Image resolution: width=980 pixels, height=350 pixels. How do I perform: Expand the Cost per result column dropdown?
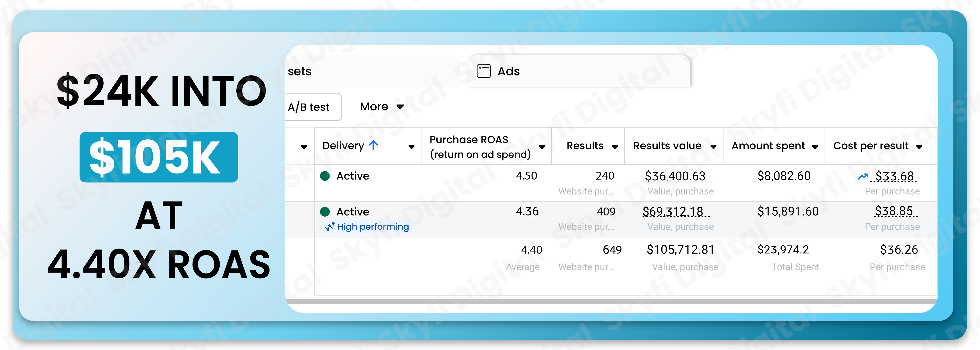pos(919,147)
